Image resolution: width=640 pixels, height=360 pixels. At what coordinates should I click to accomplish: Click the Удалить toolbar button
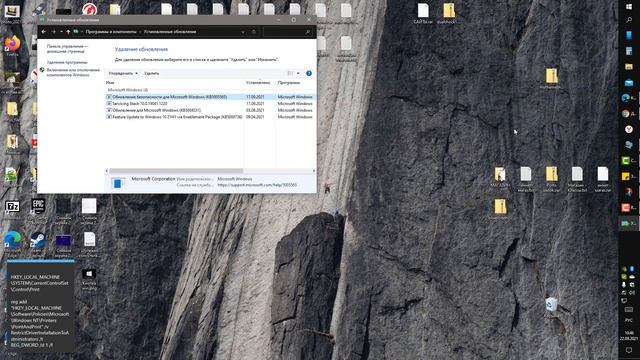151,73
